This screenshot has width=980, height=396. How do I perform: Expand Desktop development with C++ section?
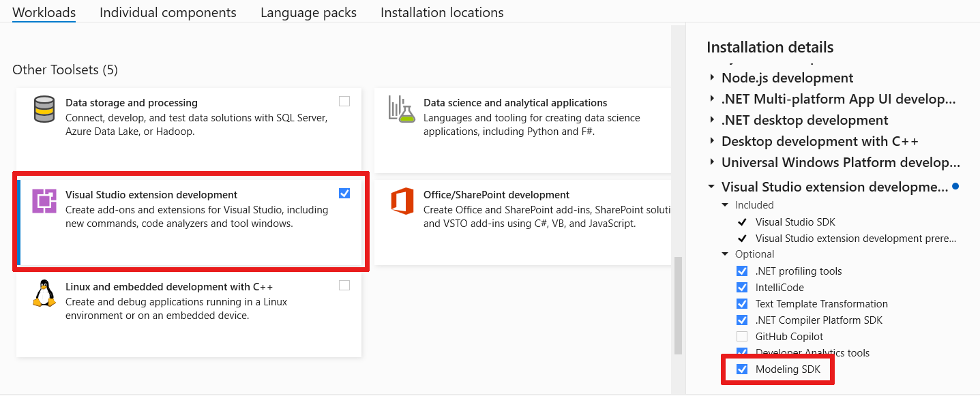tap(711, 141)
